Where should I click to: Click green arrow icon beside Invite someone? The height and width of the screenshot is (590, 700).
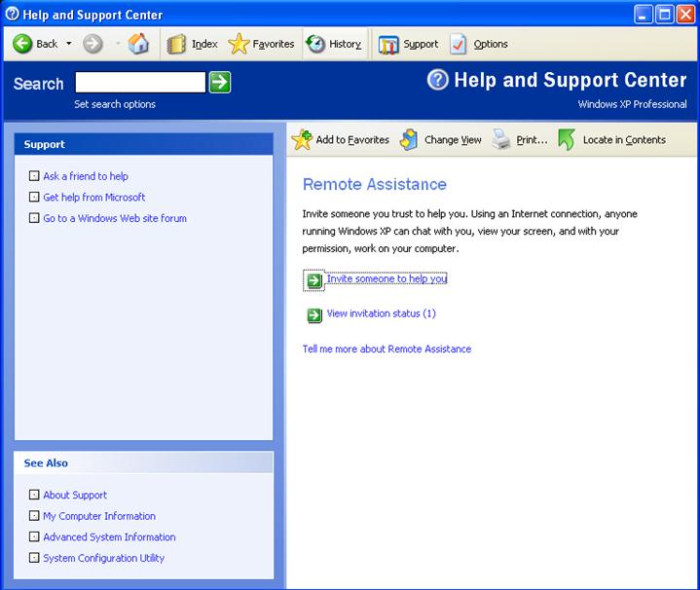(x=314, y=280)
